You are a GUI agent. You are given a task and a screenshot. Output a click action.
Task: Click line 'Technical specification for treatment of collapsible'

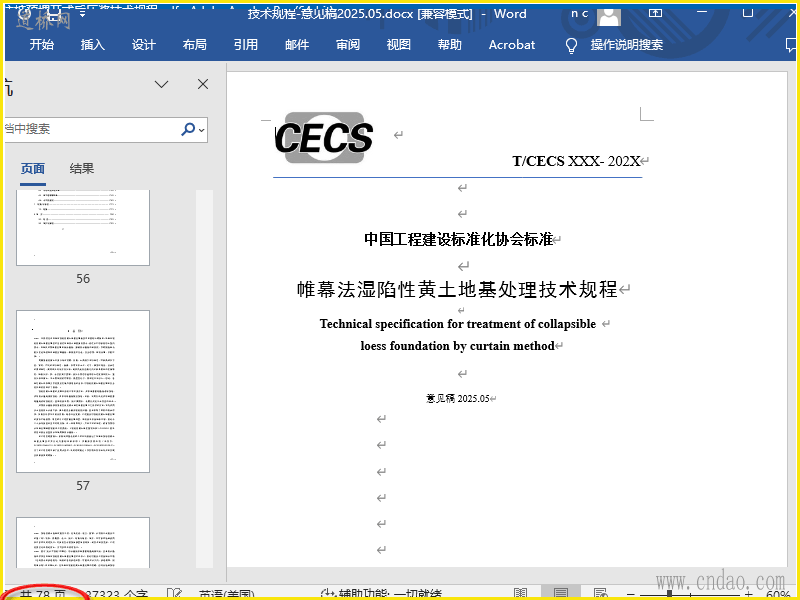(x=458, y=324)
